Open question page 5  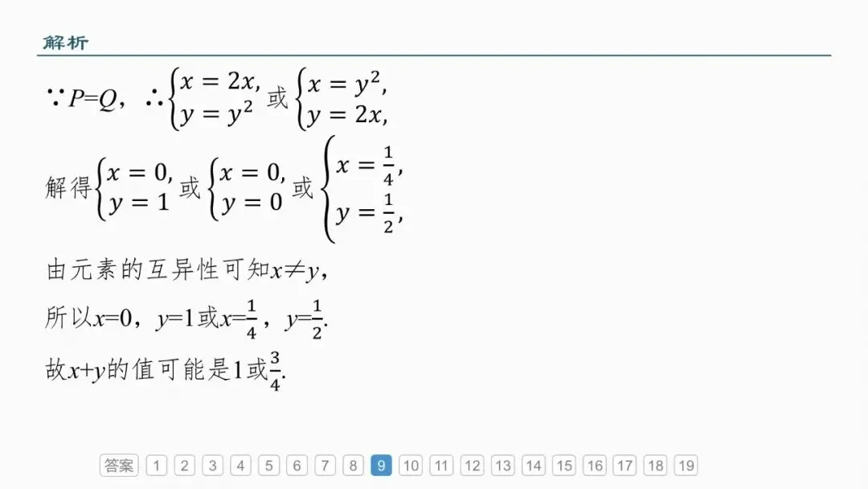coord(268,465)
